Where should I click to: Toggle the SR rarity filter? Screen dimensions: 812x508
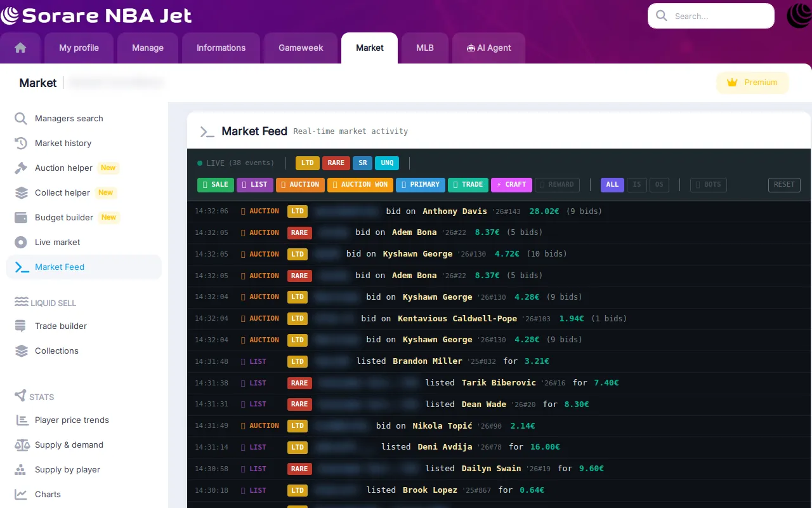[x=362, y=163]
